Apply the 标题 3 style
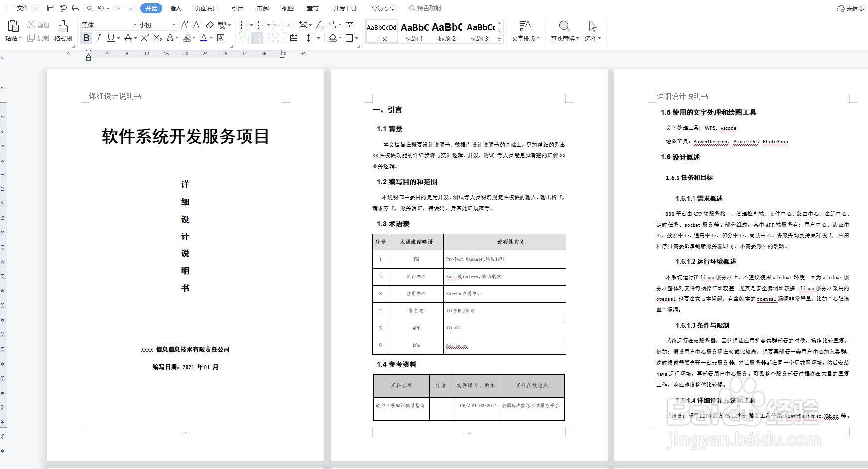This screenshot has height=469, width=868. pyautogui.click(x=480, y=32)
